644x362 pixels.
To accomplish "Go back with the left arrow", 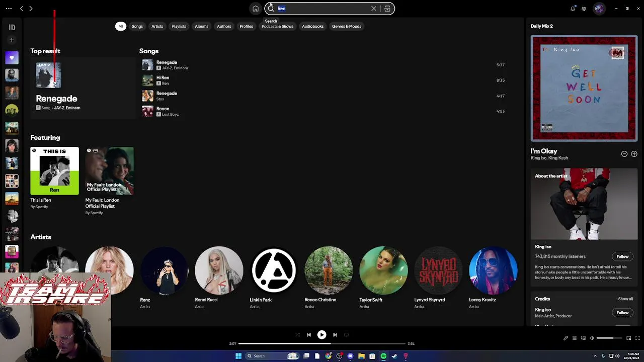I will point(22,9).
